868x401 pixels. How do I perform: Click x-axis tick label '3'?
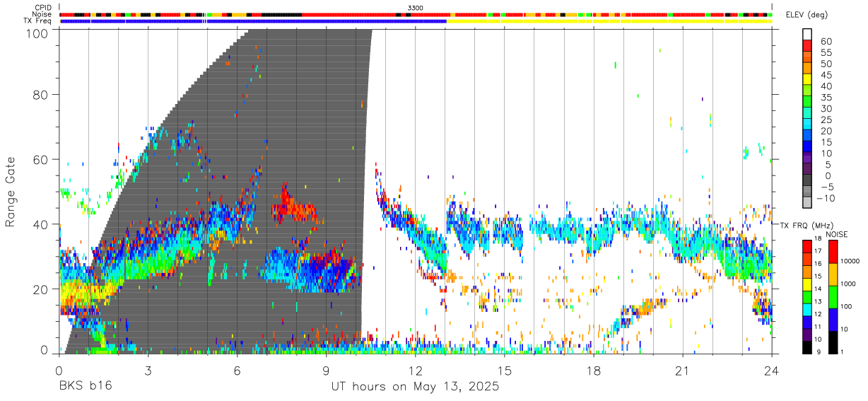pos(148,371)
